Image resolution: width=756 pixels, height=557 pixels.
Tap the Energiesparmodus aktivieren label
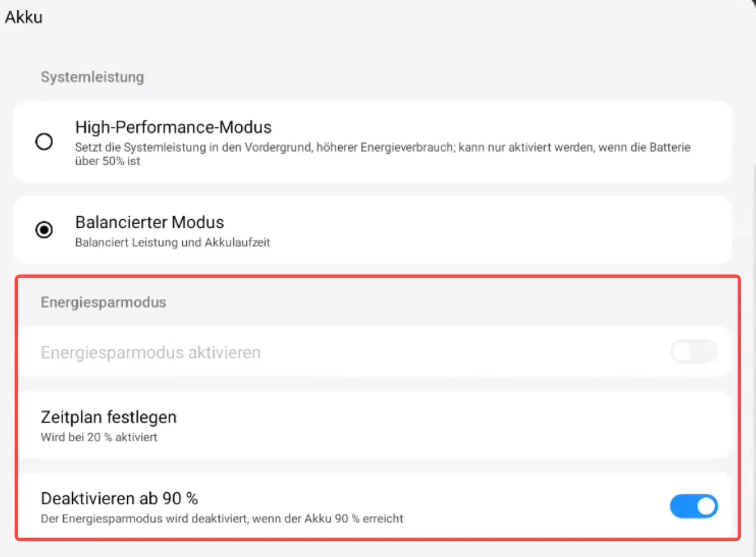point(150,352)
